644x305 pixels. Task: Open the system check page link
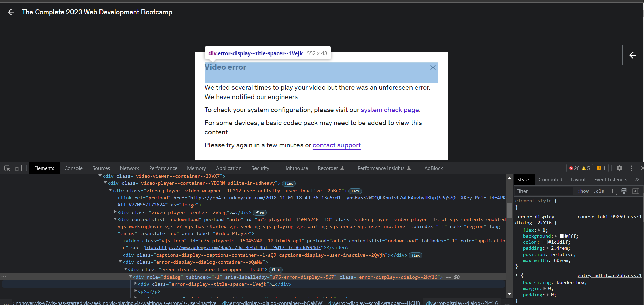point(390,110)
